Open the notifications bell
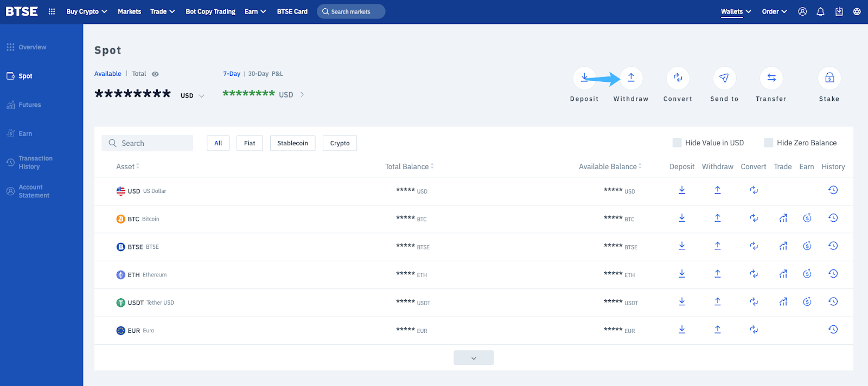This screenshot has height=386, width=868. (x=820, y=11)
